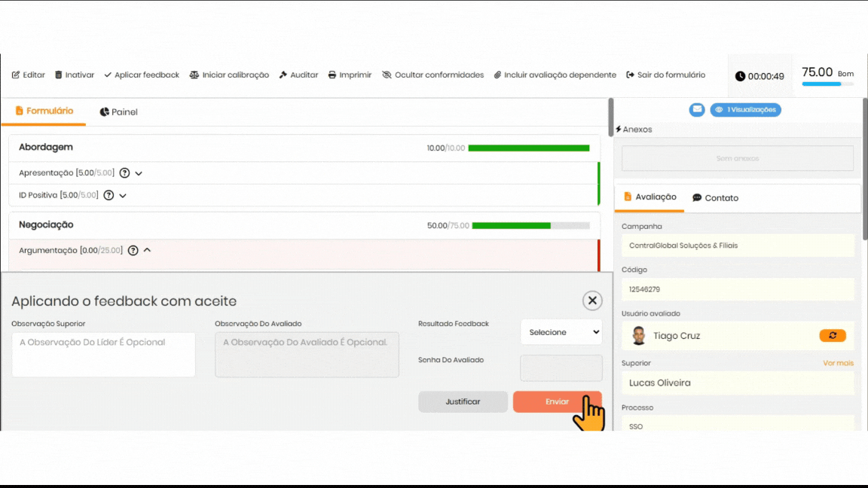Show the 1 Visualizações views badge
Image resolution: width=868 pixels, height=488 pixels.
pyautogui.click(x=745, y=110)
